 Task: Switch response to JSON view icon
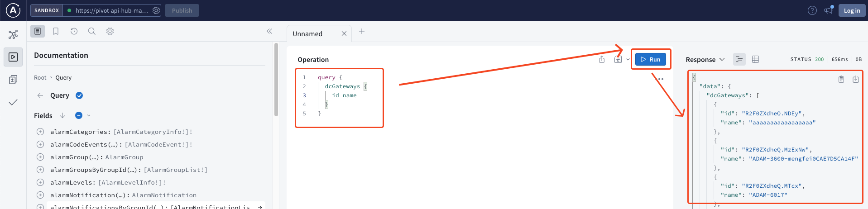(x=739, y=59)
